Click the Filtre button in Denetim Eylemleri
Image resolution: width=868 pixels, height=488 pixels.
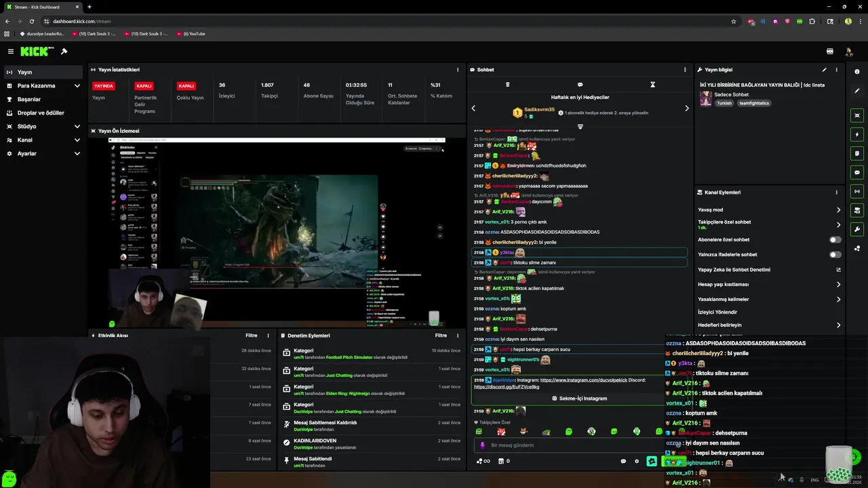441,335
